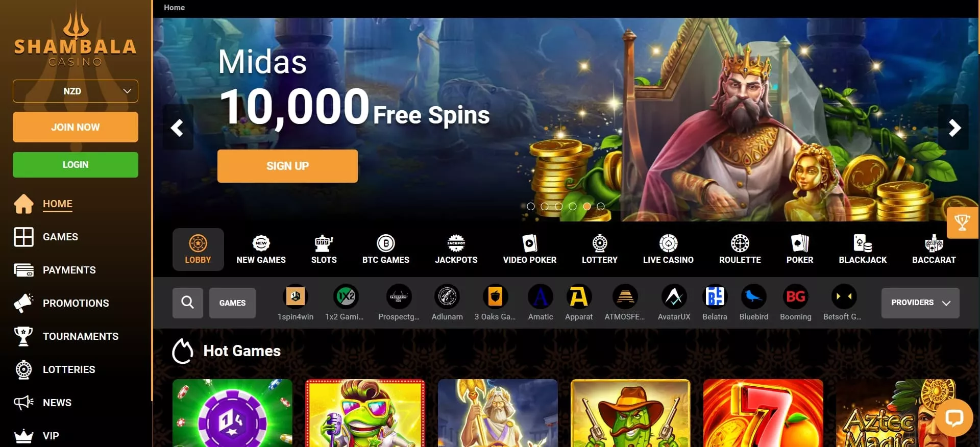The width and height of the screenshot is (980, 447).
Task: Switch to the Jackpots tab
Action: click(x=456, y=249)
